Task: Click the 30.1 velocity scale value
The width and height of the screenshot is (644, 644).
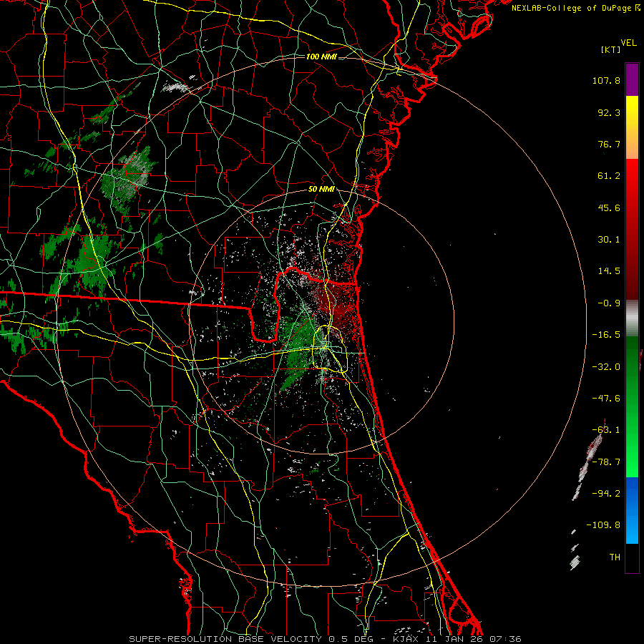Action: point(609,240)
